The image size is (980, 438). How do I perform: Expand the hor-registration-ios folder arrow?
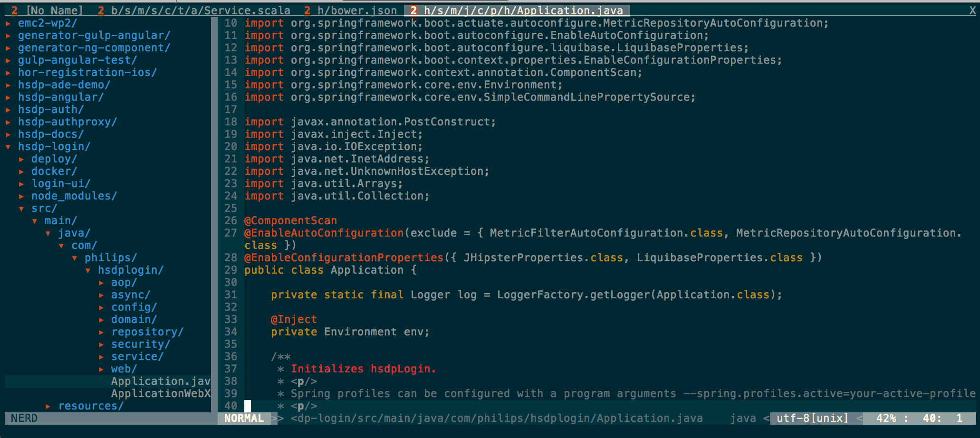click(x=9, y=73)
